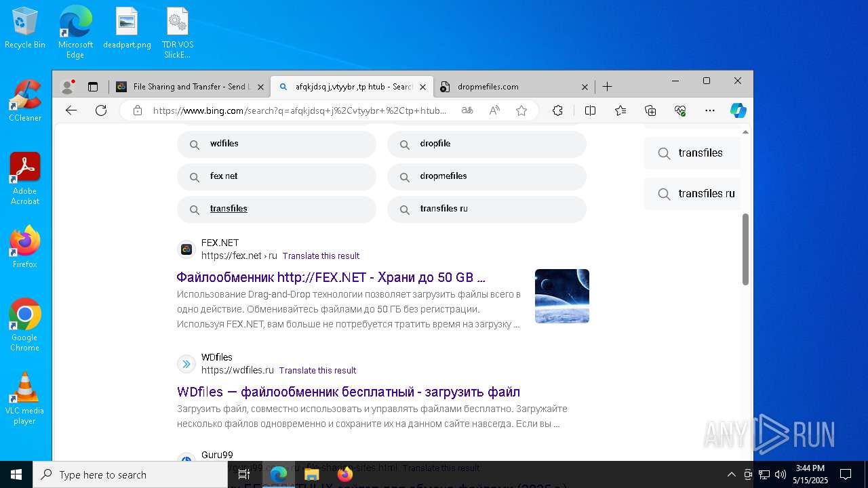Click the page vertical scrollbar thumb

[746, 249]
